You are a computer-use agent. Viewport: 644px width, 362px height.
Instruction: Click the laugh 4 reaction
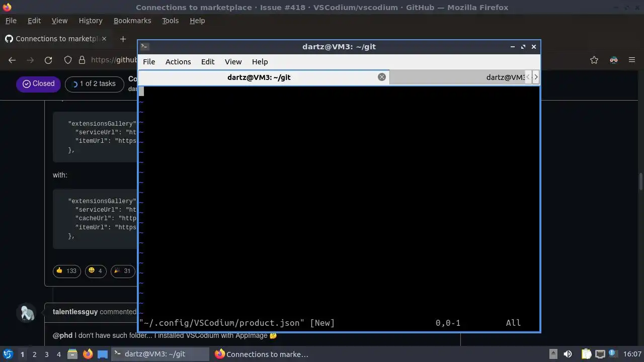point(95,271)
